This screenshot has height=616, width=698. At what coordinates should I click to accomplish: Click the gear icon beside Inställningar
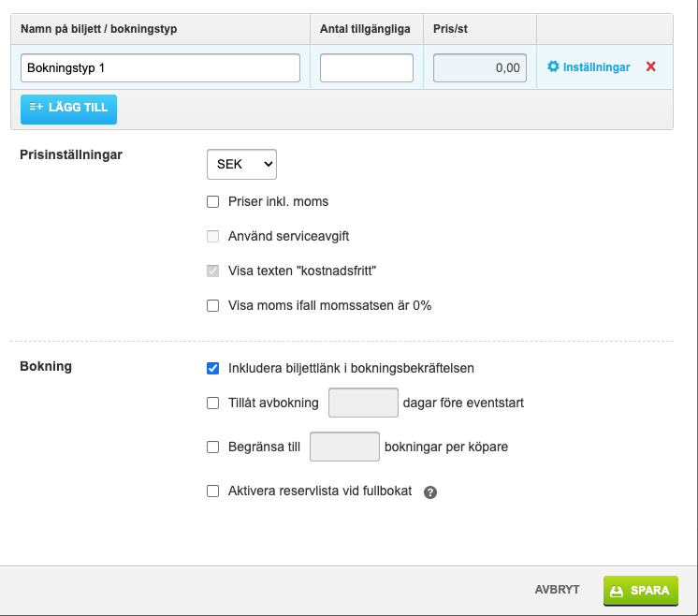(x=553, y=67)
